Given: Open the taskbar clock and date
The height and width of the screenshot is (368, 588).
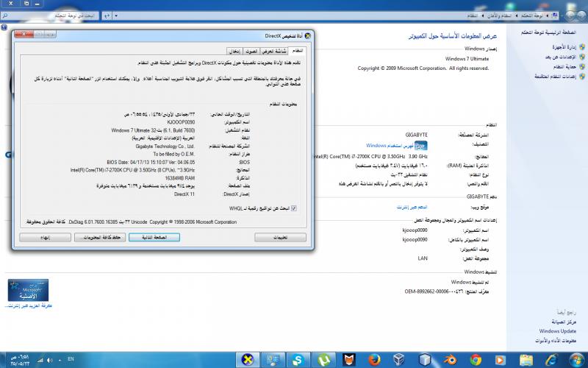Looking at the screenshot, I should (21, 360).
